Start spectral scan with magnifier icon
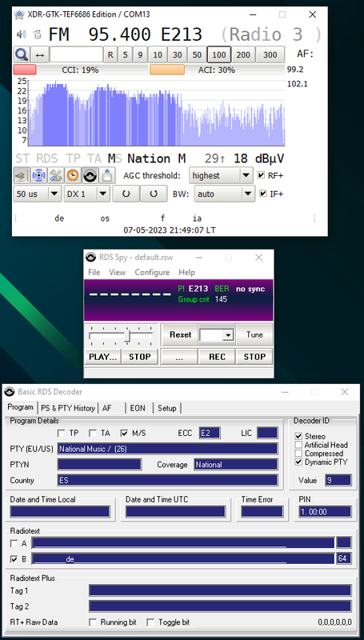 coord(22,54)
